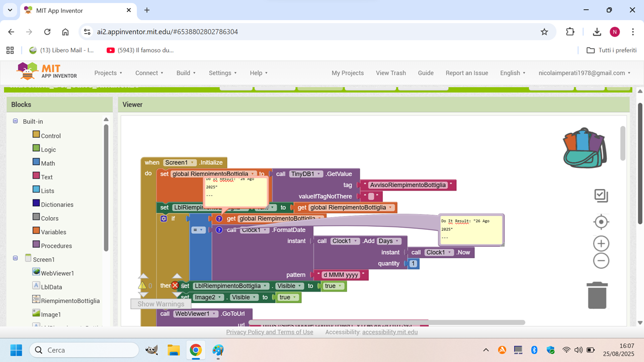Click the red error icon on the then block

(x=175, y=286)
